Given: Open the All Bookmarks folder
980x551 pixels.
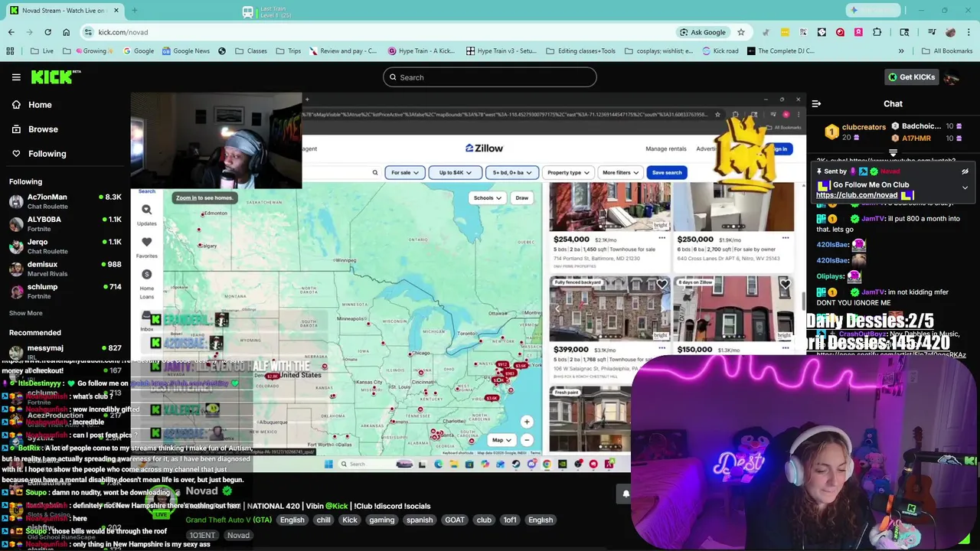Looking at the screenshot, I should click(x=946, y=51).
